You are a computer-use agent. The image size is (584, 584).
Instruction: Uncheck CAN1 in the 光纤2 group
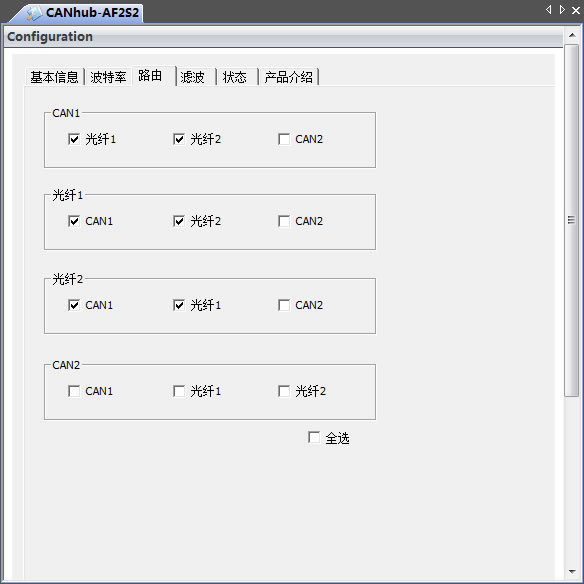[x=74, y=305]
